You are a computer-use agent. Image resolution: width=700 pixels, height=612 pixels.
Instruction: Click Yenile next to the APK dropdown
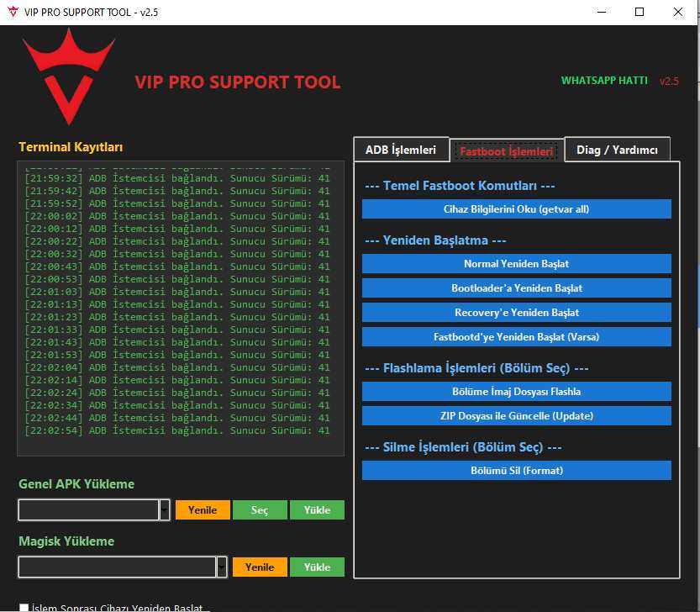pyautogui.click(x=203, y=509)
